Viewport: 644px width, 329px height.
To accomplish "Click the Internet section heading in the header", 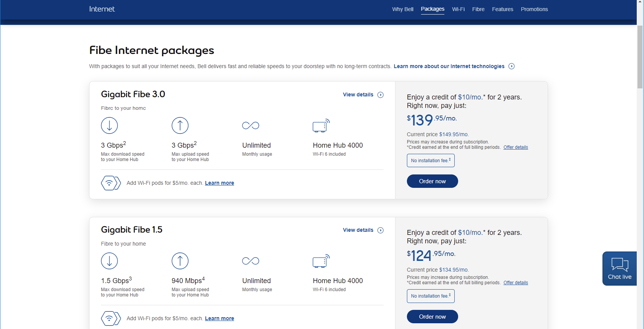I will [102, 9].
